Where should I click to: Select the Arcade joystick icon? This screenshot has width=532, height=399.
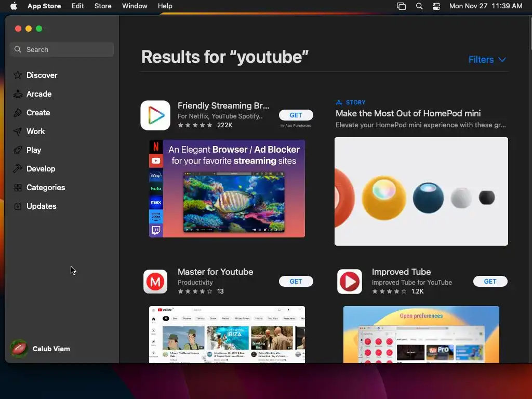18,94
